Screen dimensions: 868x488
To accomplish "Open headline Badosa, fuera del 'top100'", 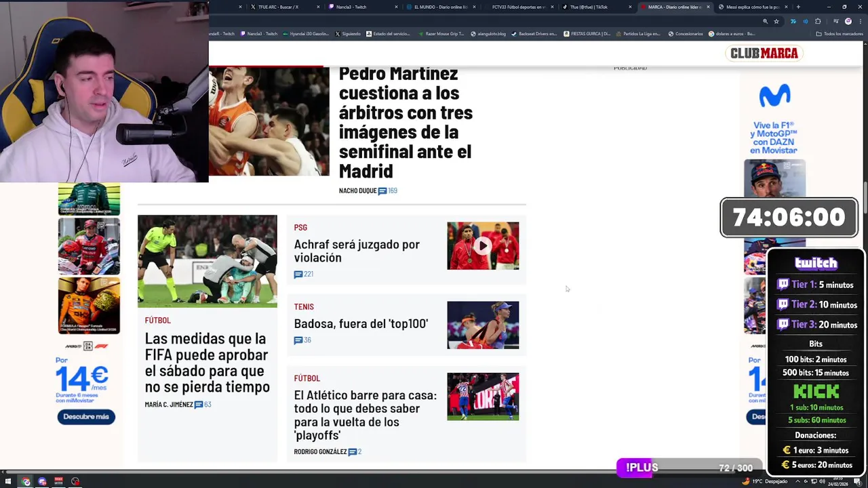I will [361, 324].
